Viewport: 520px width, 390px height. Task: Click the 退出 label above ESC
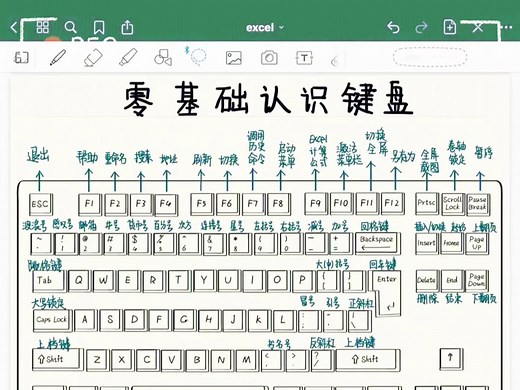coord(39,155)
